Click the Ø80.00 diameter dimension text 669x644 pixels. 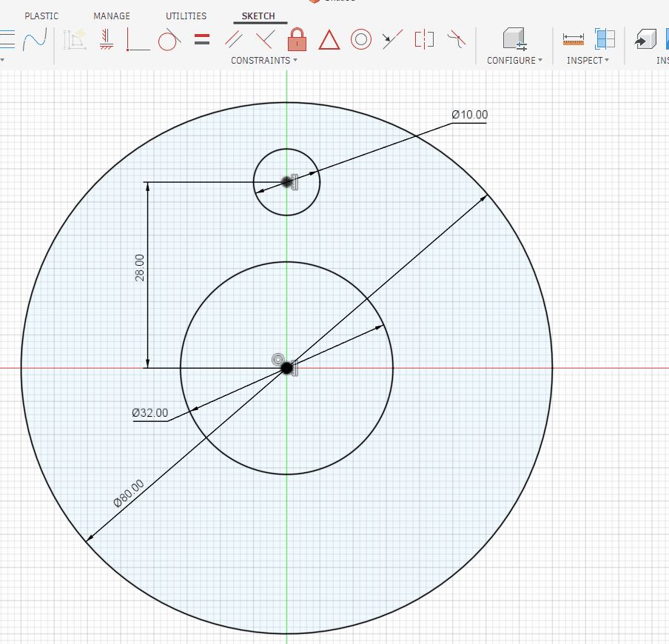pos(129,493)
